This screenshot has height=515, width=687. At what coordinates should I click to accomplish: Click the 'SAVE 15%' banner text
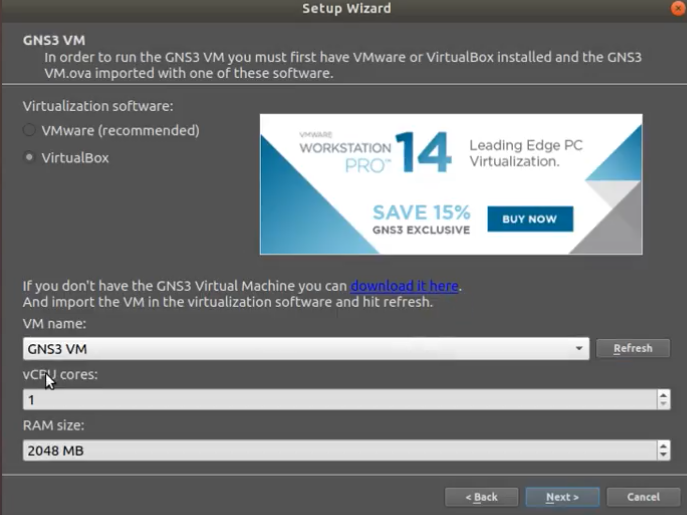point(421,213)
